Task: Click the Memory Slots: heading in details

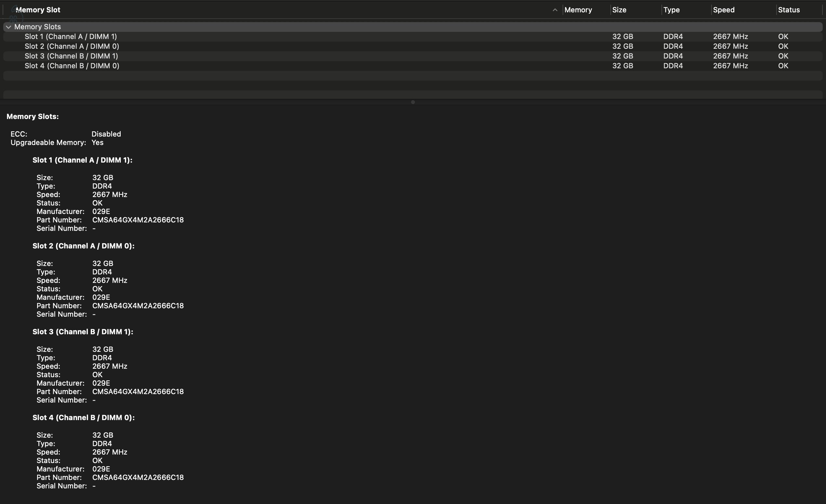Action: pyautogui.click(x=33, y=117)
